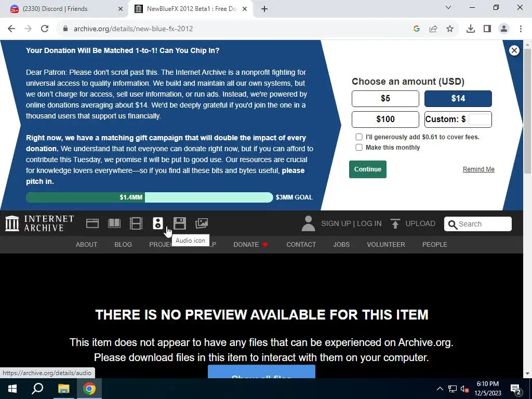
Task: Close the donation banner with the X
Action: pyautogui.click(x=514, y=50)
